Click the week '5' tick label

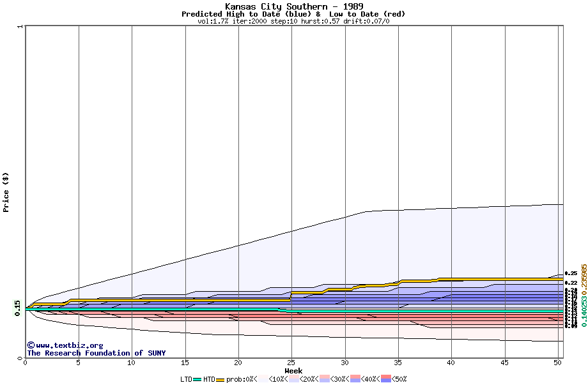[79, 363]
